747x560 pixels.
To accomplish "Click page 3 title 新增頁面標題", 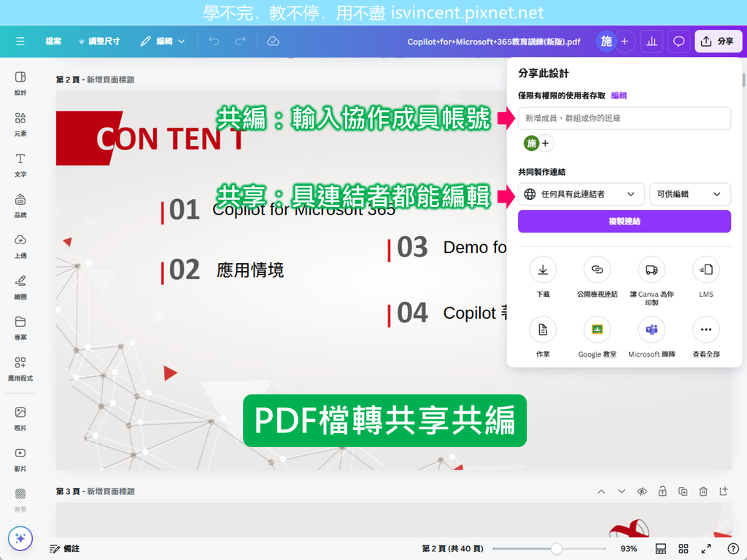I will pyautogui.click(x=111, y=491).
